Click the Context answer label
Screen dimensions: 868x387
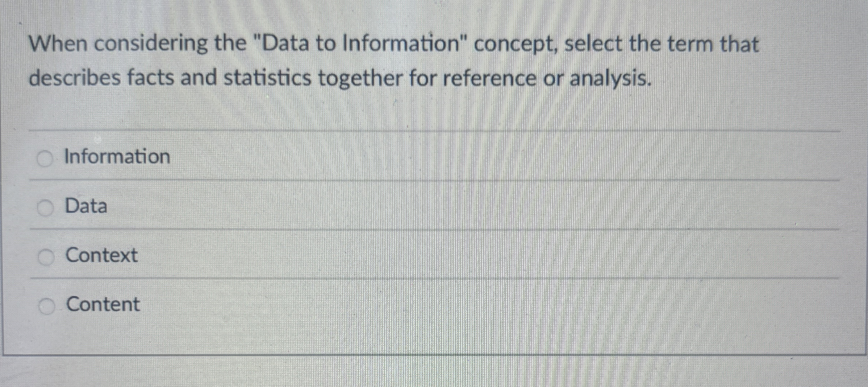[101, 255]
